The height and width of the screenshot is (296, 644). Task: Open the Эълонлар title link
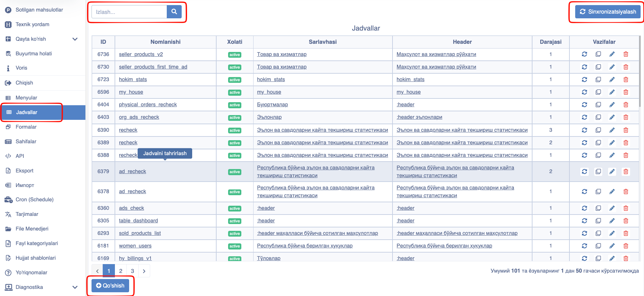[269, 117]
